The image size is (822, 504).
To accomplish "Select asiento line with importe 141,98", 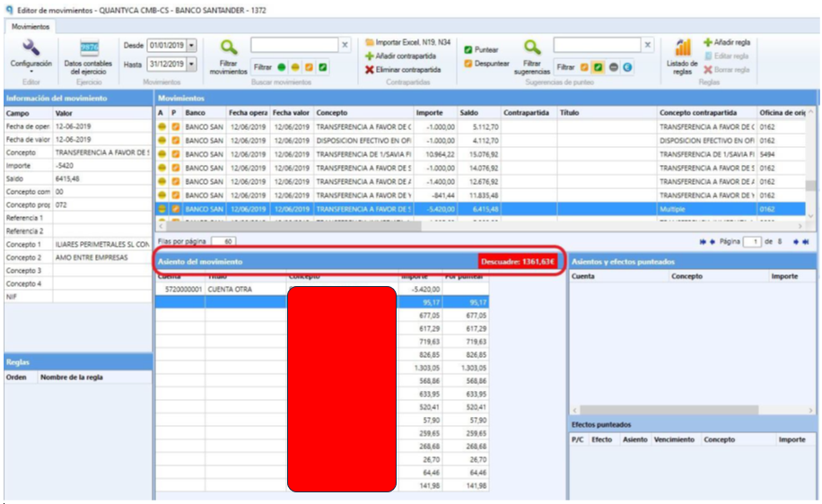I will [322, 486].
